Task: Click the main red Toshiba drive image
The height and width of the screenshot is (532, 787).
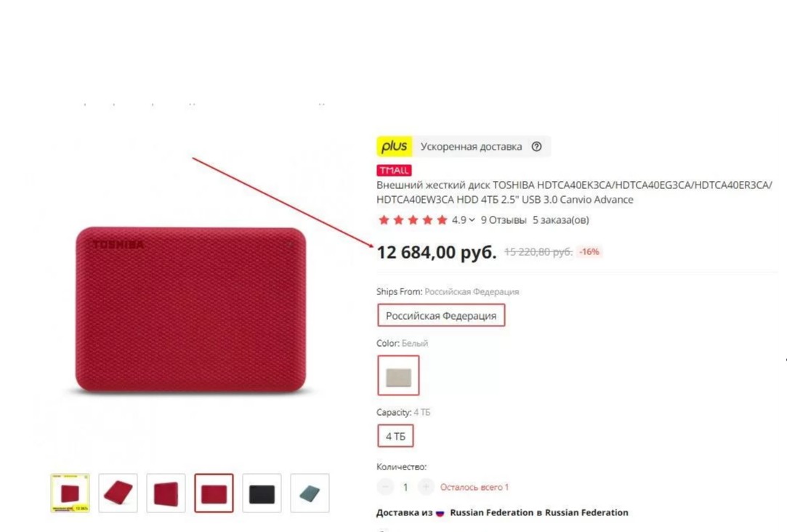Action: (x=190, y=309)
